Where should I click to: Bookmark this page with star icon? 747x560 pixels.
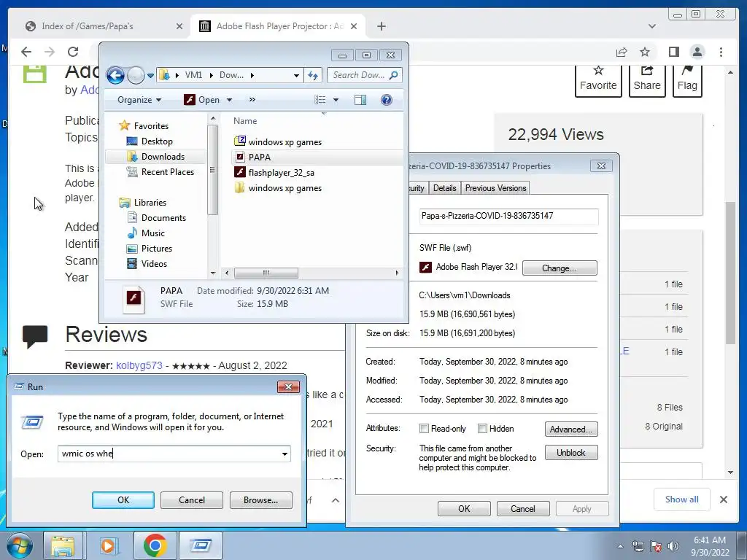645,52
